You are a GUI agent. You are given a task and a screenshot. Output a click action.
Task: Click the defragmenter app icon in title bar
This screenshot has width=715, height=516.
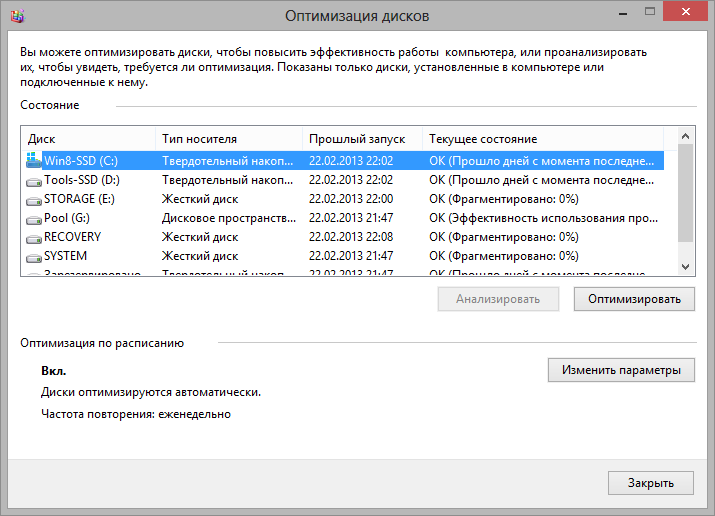[x=18, y=16]
